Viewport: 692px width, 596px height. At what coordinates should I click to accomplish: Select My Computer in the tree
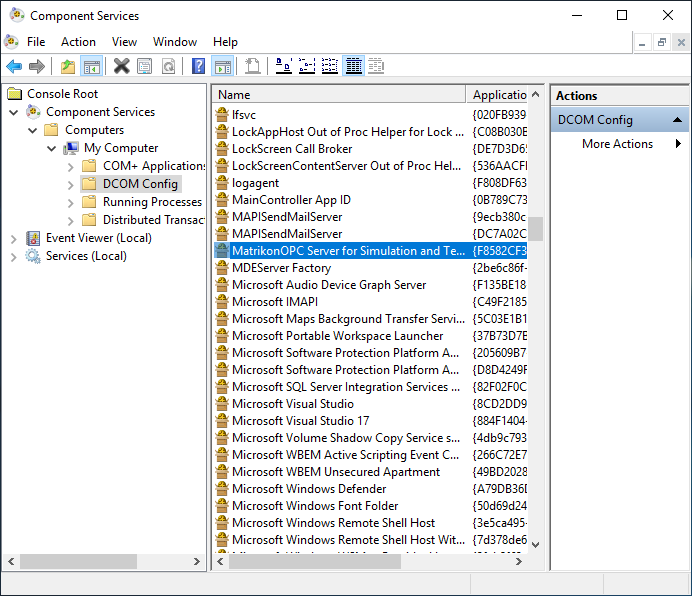click(121, 148)
